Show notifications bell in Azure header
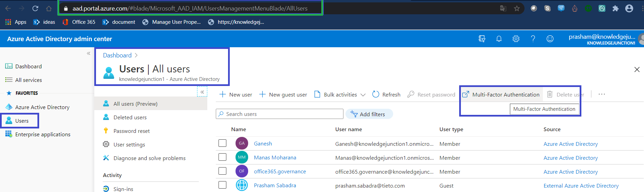The width and height of the screenshot is (644, 192). point(499,39)
